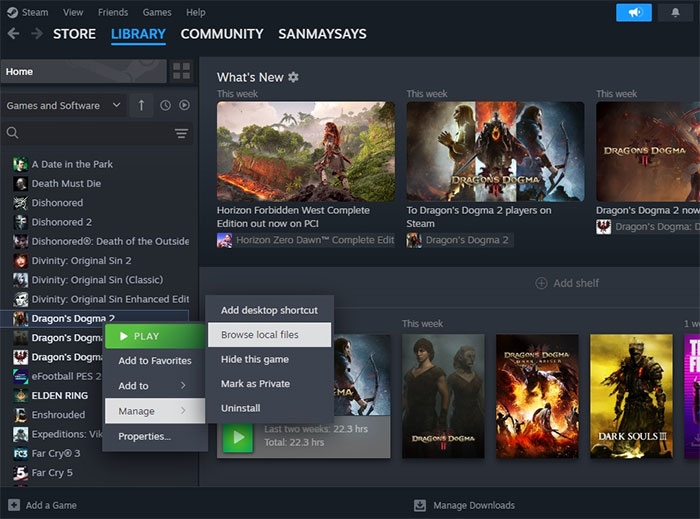Expand the Add to submenu

pos(154,385)
